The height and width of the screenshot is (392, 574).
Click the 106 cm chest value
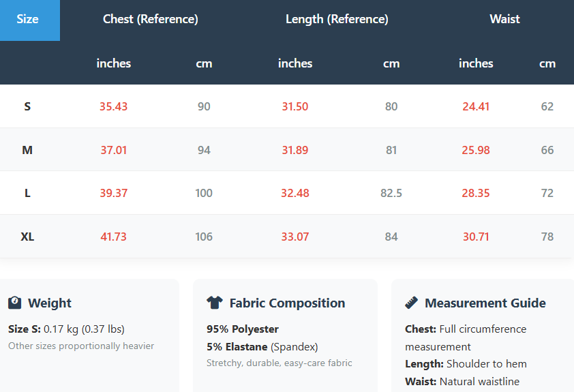[x=204, y=237]
